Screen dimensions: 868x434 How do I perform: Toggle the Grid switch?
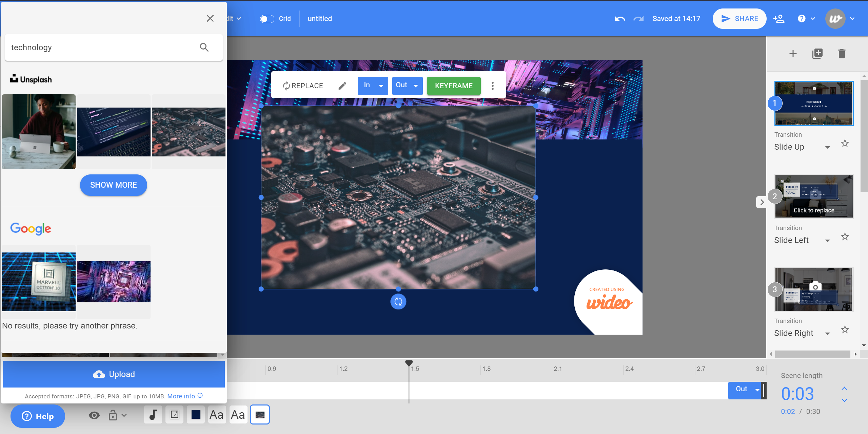(267, 19)
